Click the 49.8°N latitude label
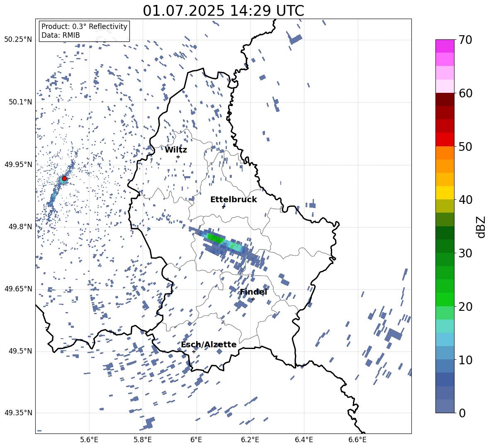This screenshot has height=448, width=491. (x=20, y=227)
